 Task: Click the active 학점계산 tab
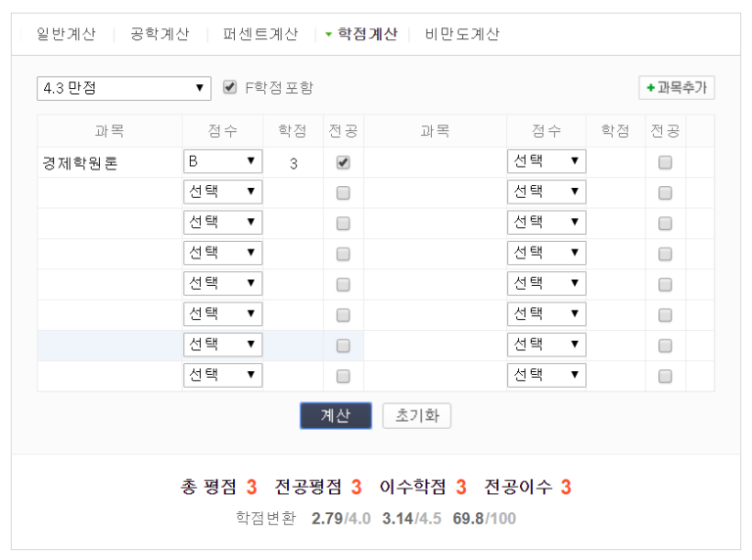[367, 34]
